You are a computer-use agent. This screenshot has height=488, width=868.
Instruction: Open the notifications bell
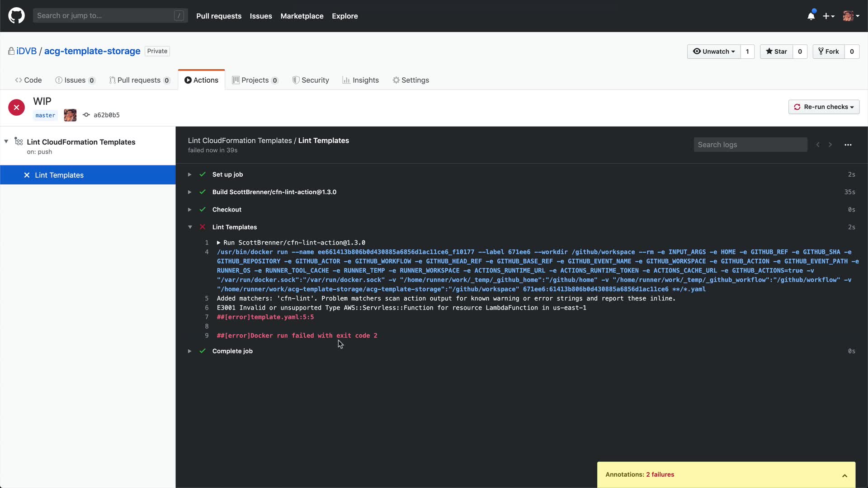click(811, 16)
